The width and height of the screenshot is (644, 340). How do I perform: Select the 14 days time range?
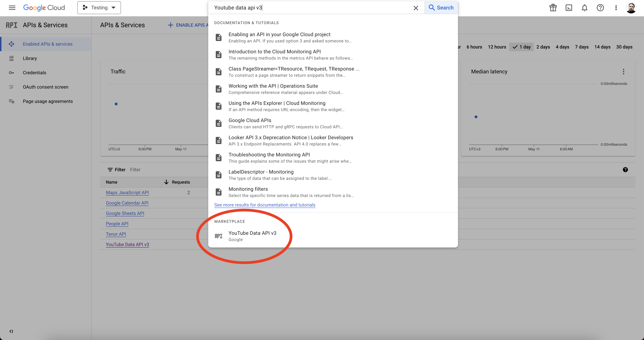click(x=602, y=47)
